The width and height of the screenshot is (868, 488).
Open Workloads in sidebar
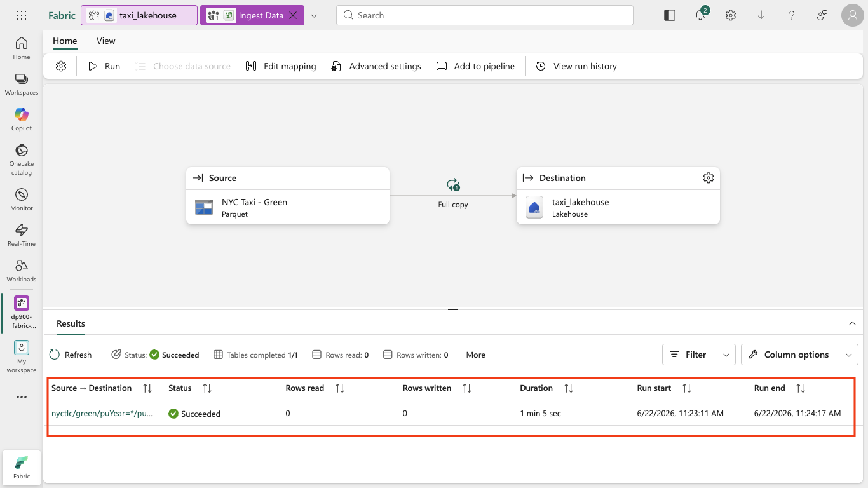[x=22, y=271]
